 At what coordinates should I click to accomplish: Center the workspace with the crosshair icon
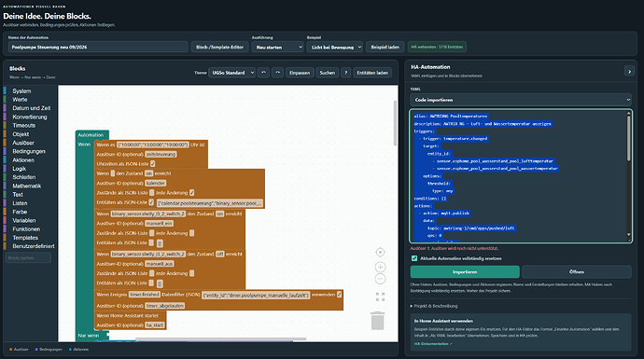380,252
